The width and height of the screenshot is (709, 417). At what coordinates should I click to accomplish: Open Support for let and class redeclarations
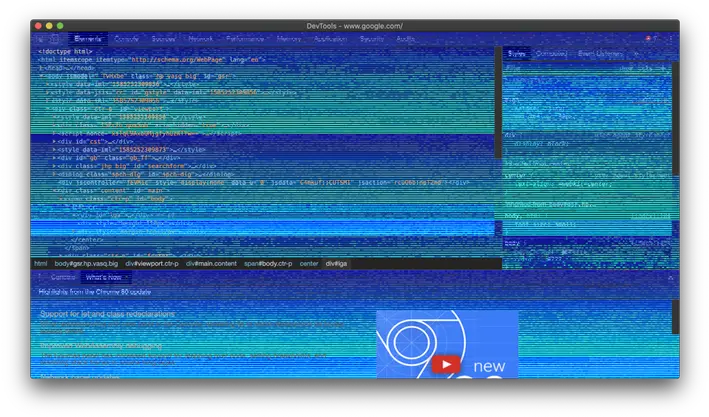[x=107, y=314]
